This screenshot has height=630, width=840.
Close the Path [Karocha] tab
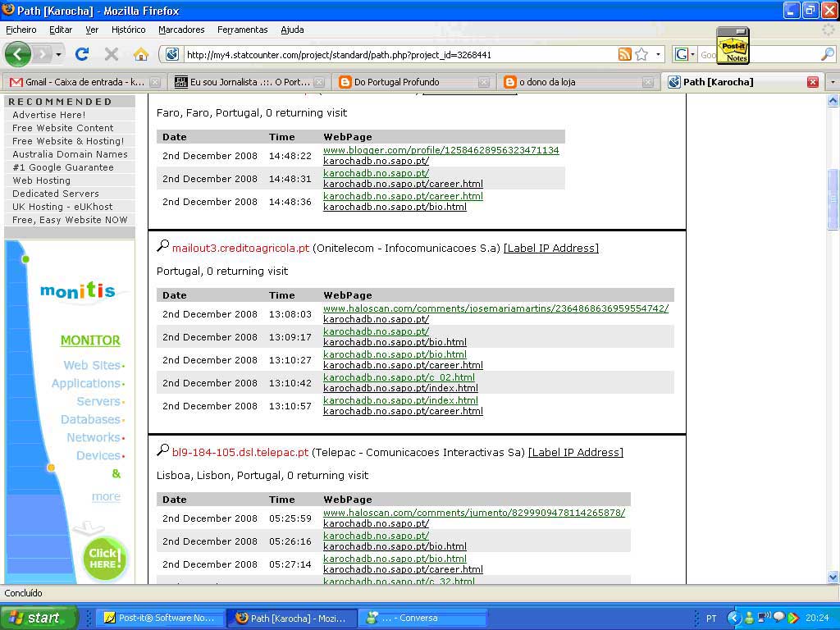point(813,82)
